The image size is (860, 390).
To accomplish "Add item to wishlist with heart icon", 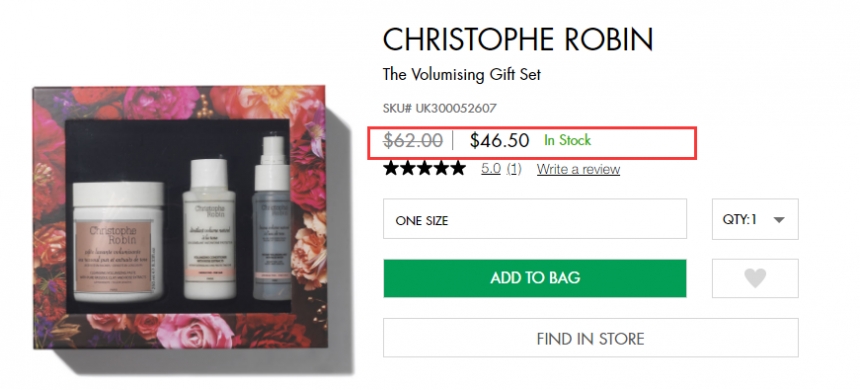I will [755, 278].
